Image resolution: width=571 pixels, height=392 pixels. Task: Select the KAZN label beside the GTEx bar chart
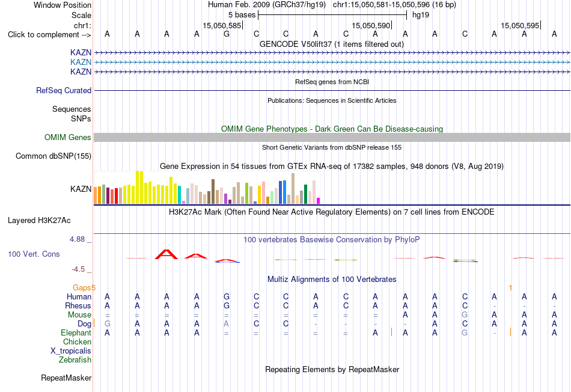click(81, 189)
